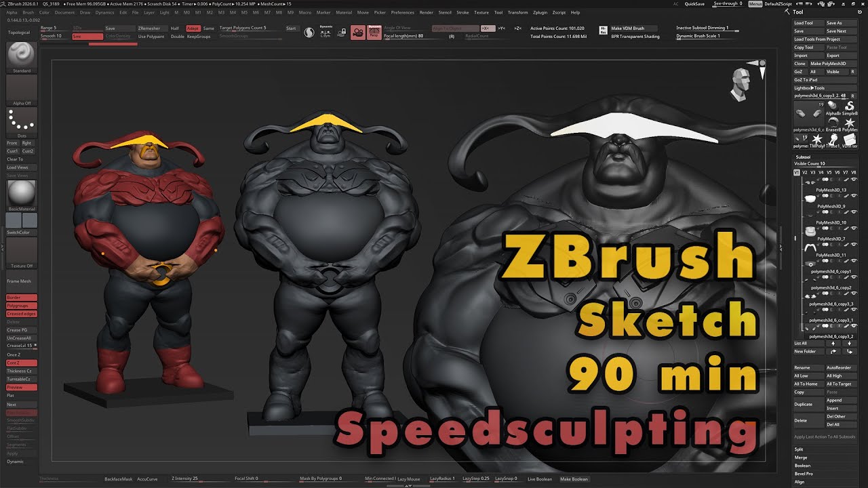Viewport: 868px width, 488px height.
Task: Open the Zplugin menu
Action: click(x=540, y=12)
